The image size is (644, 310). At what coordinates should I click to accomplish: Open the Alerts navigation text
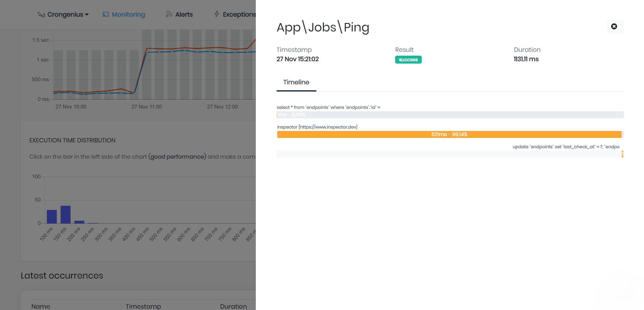[x=184, y=15]
